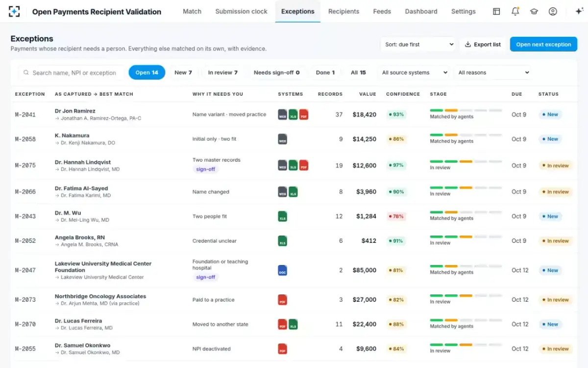
Task: Open the user account icon
Action: 553,11
